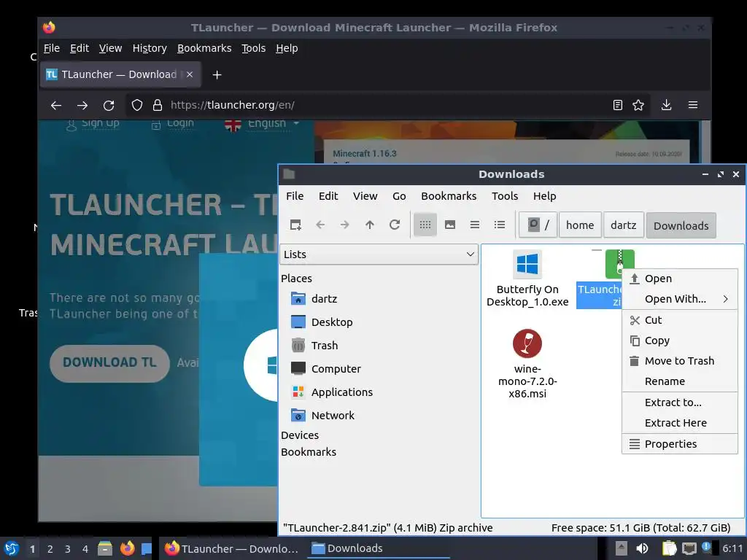This screenshot has width=747, height=560.
Task: Switch to TLauncher Firefox taskbar entry
Action: coord(231,548)
